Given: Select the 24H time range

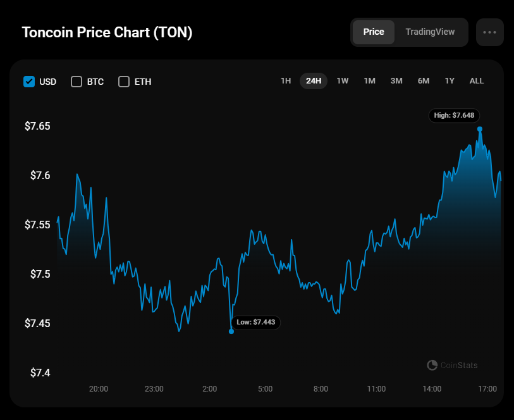Looking at the screenshot, I should [314, 81].
